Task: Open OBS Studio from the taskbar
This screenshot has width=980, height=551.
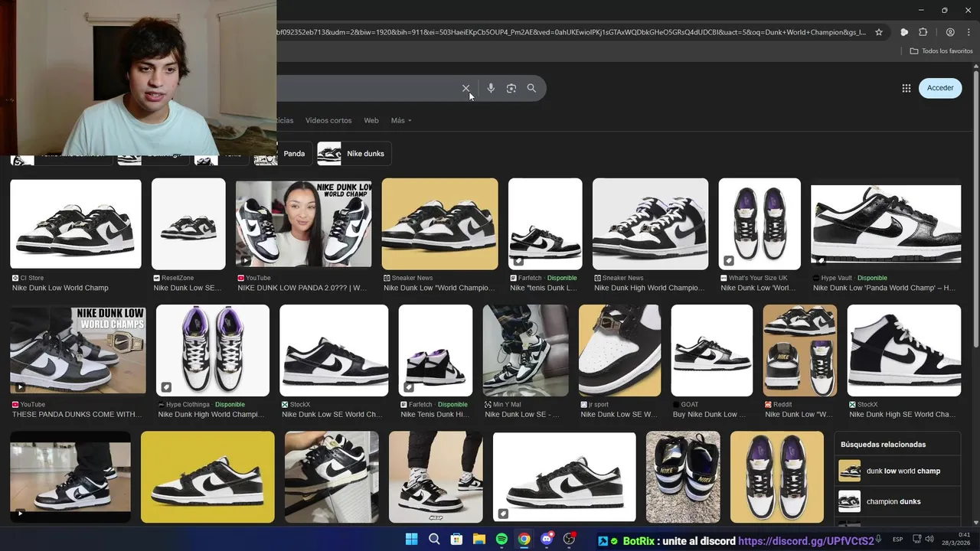Action: 569,540
